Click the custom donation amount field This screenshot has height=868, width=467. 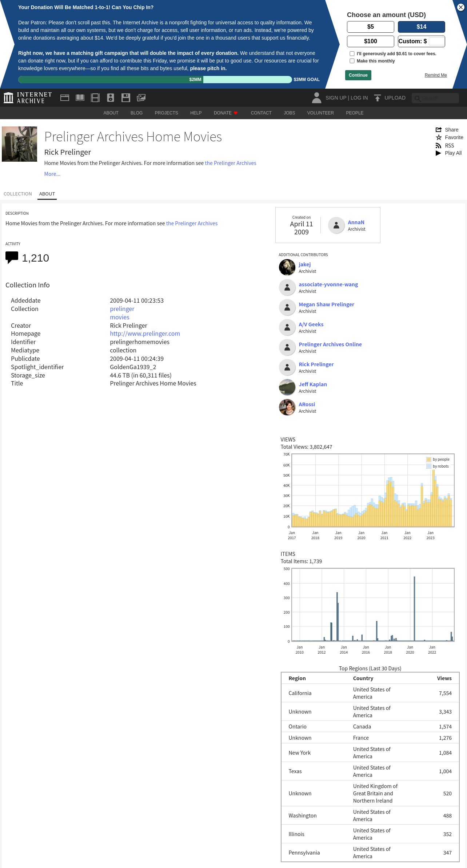click(x=436, y=41)
